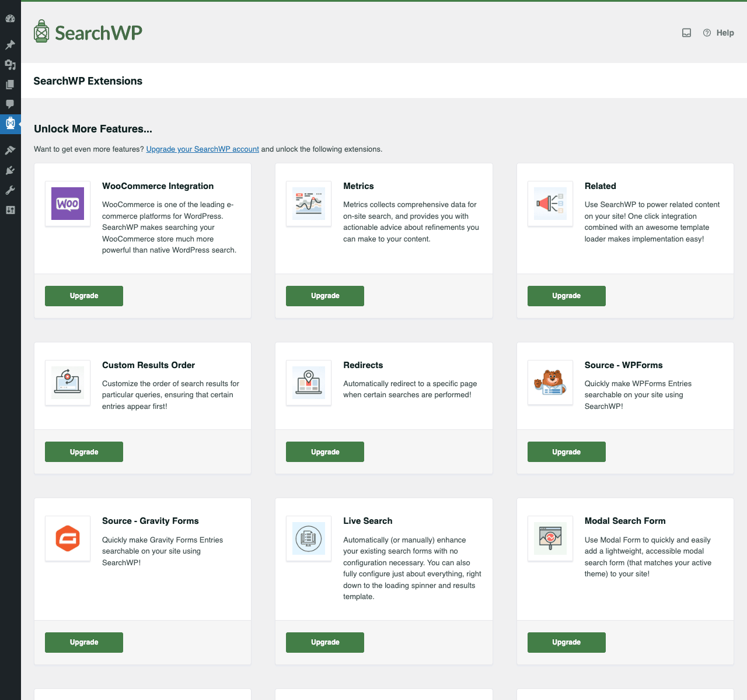Viewport: 747px width, 700px height.
Task: Click the Metrics chart icon
Action: (309, 204)
